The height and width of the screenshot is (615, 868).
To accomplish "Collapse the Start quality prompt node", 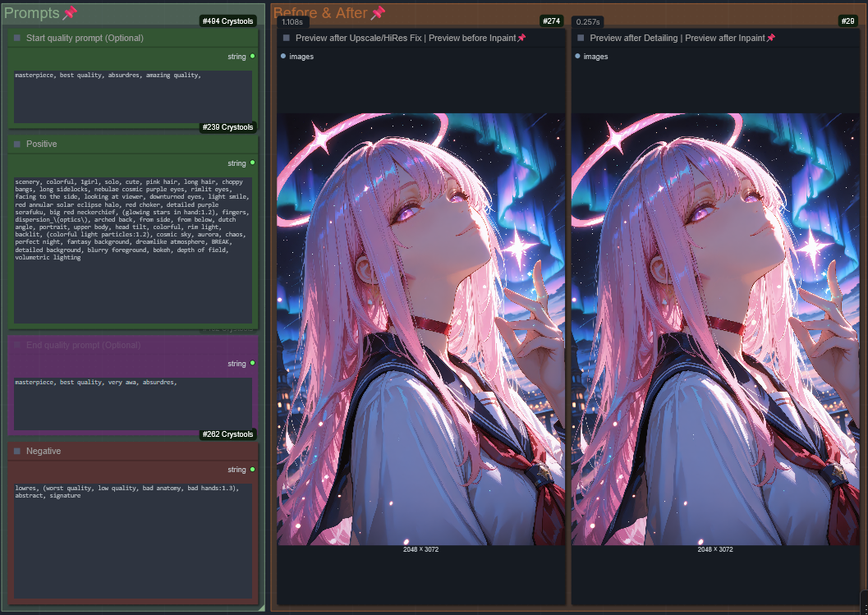I will tap(16, 38).
